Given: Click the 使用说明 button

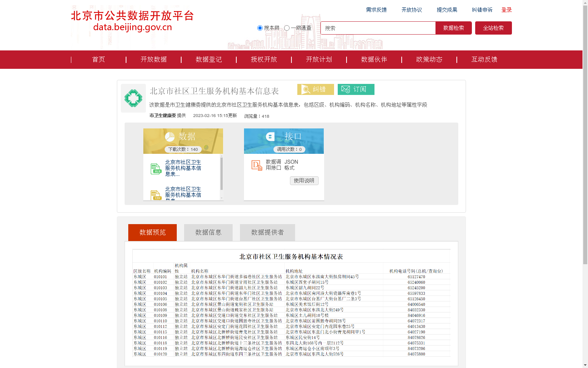Looking at the screenshot, I should (304, 181).
